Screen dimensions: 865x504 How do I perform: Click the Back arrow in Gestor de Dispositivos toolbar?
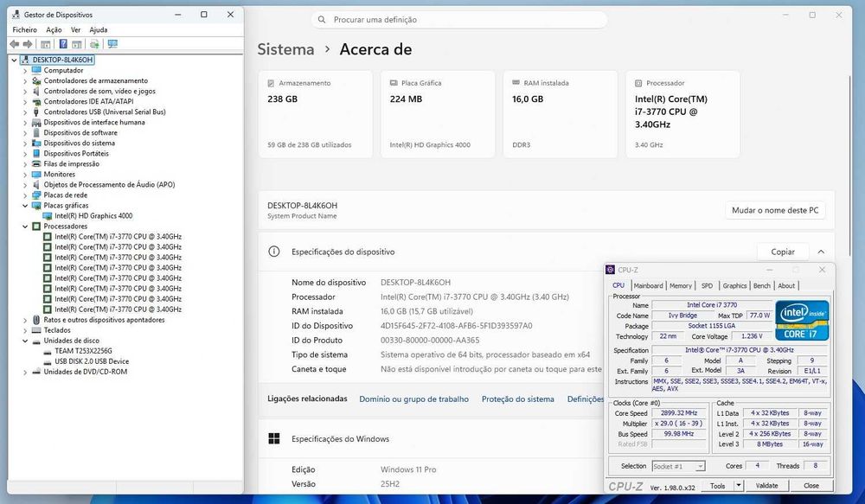click(15, 44)
